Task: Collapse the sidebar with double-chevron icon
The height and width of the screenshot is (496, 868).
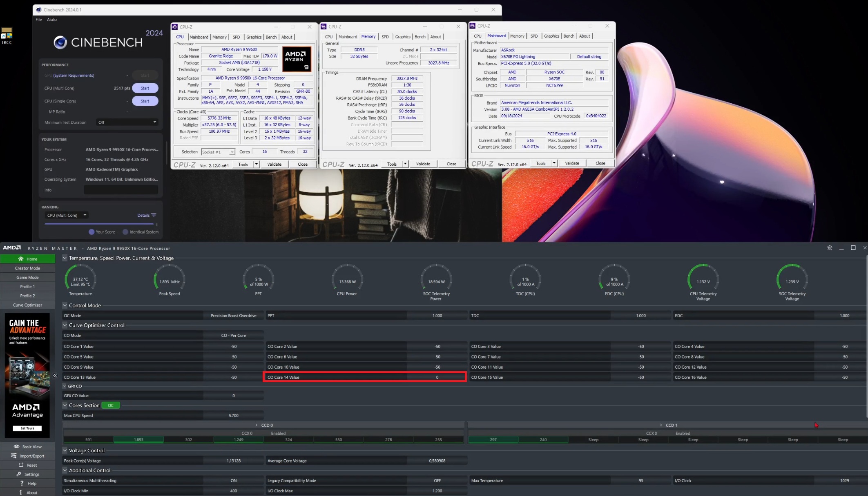Action: 55,376
